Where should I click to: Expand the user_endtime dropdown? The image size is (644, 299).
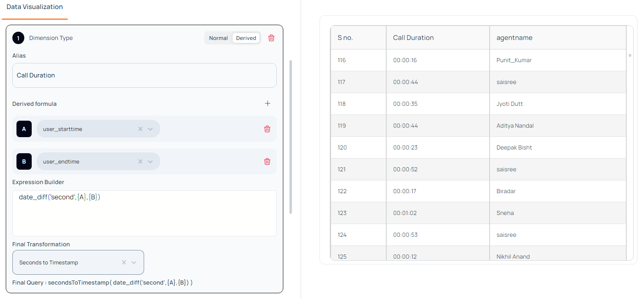[150, 161]
